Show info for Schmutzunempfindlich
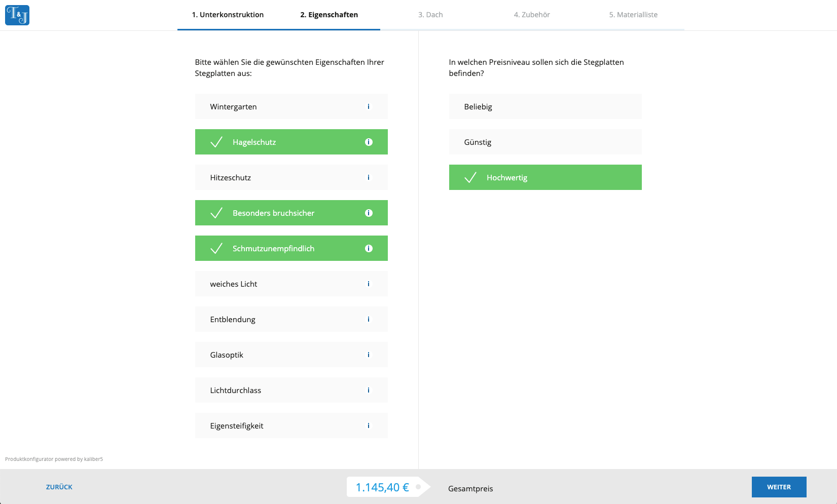 369,248
